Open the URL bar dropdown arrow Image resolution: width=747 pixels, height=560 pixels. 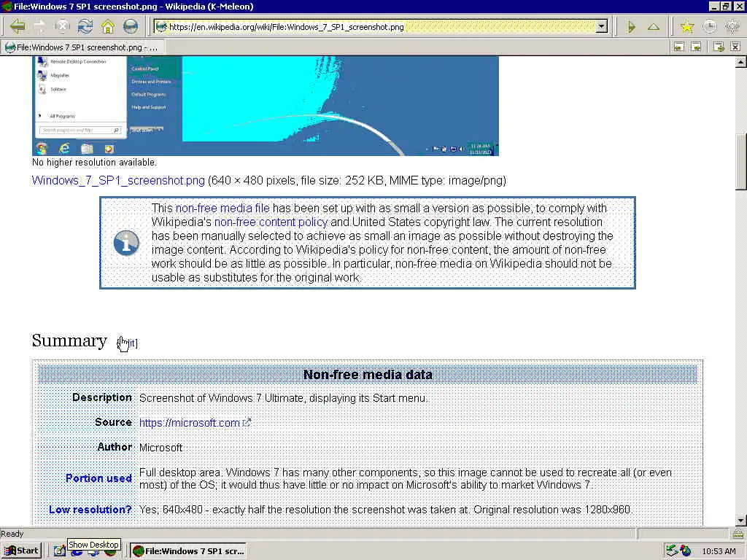[x=602, y=27]
